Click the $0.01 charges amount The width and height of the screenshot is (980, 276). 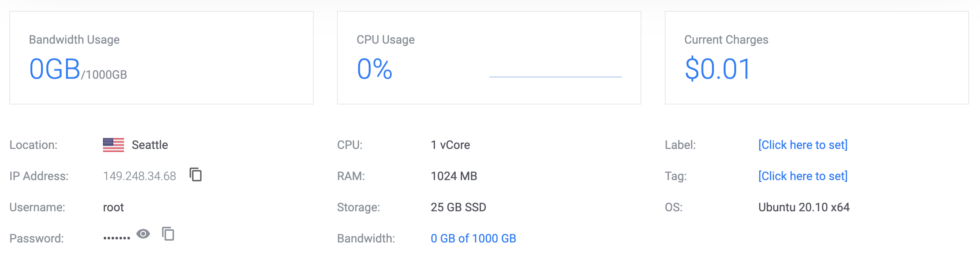[718, 69]
